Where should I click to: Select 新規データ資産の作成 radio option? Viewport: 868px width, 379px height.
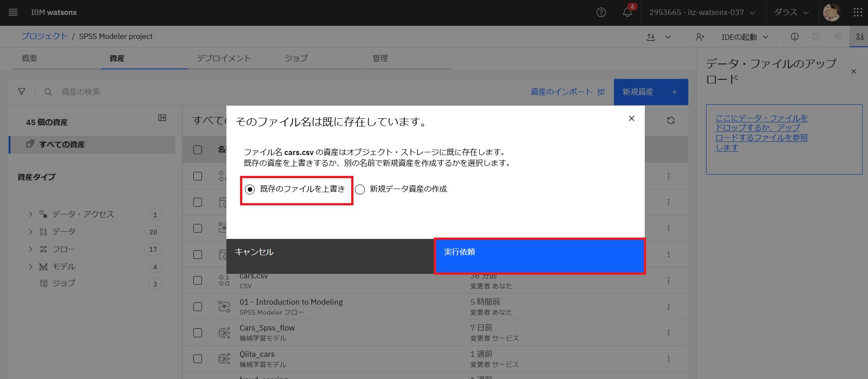pyautogui.click(x=360, y=189)
